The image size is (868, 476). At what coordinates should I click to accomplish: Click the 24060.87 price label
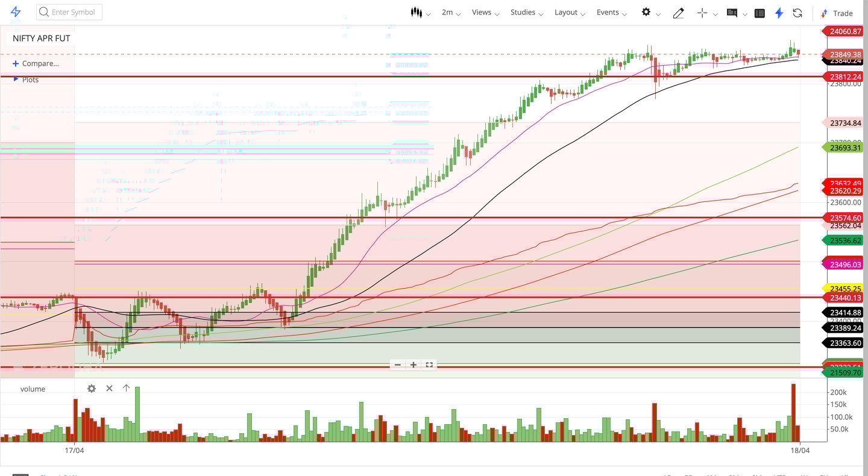click(844, 31)
